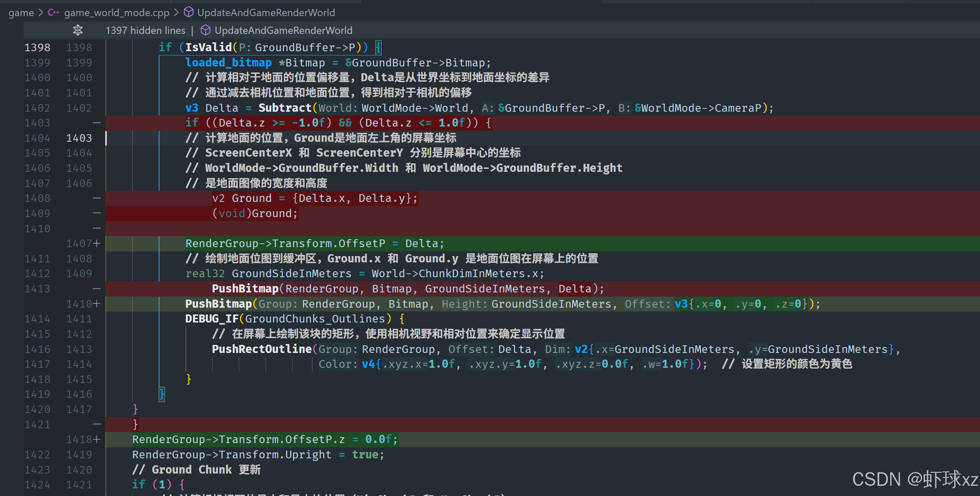Click the minus marker on line 1413

point(97,289)
